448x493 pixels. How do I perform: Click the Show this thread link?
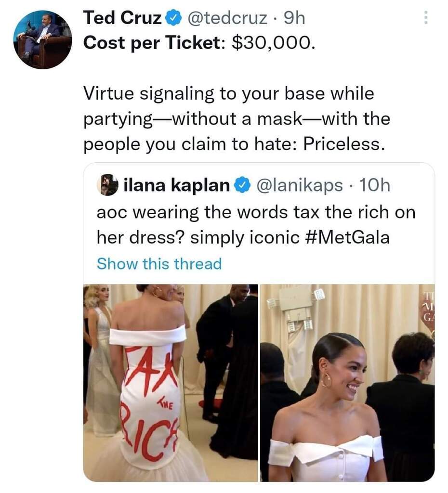click(x=159, y=264)
